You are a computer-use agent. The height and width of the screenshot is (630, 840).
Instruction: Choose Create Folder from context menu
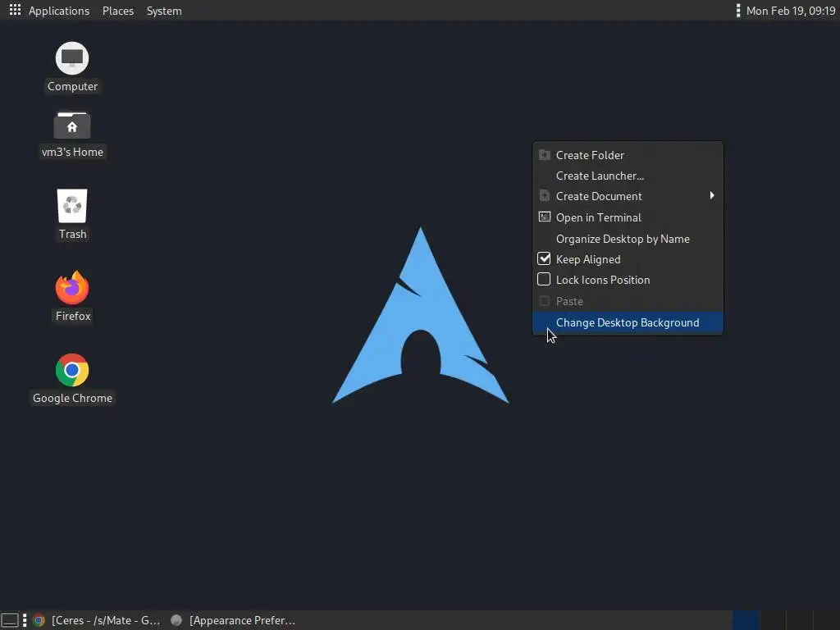click(x=628, y=155)
